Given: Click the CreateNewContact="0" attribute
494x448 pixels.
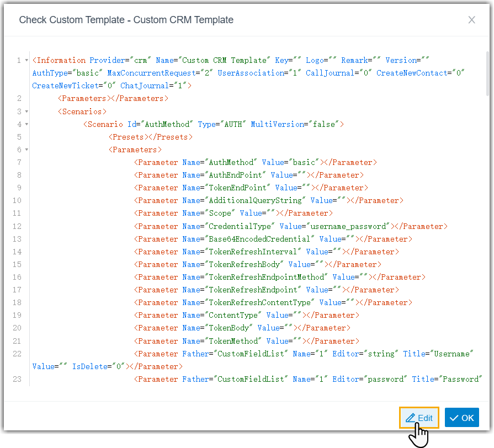Looking at the screenshot, I should pos(421,73).
